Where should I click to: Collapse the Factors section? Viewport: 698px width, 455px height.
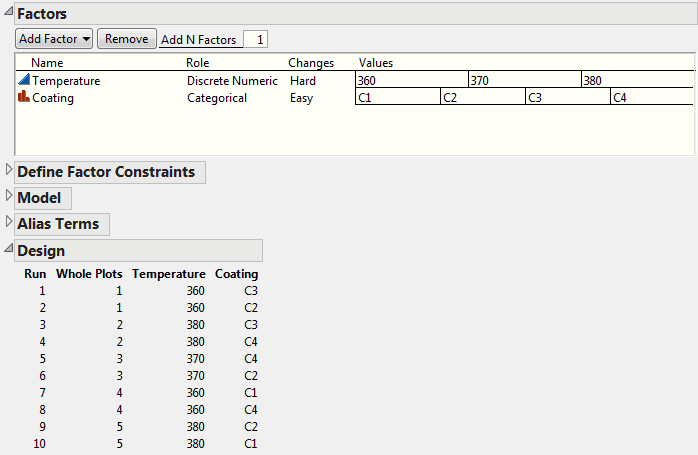(8, 12)
